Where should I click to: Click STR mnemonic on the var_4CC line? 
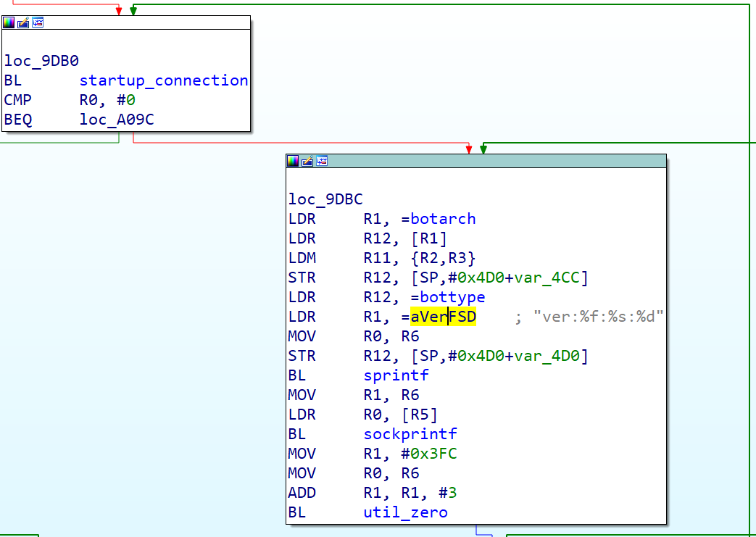point(302,278)
